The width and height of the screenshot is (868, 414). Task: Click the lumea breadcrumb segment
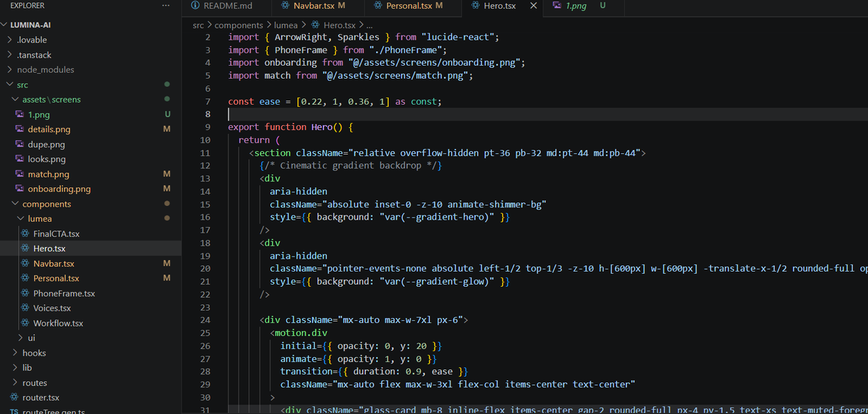click(x=286, y=25)
